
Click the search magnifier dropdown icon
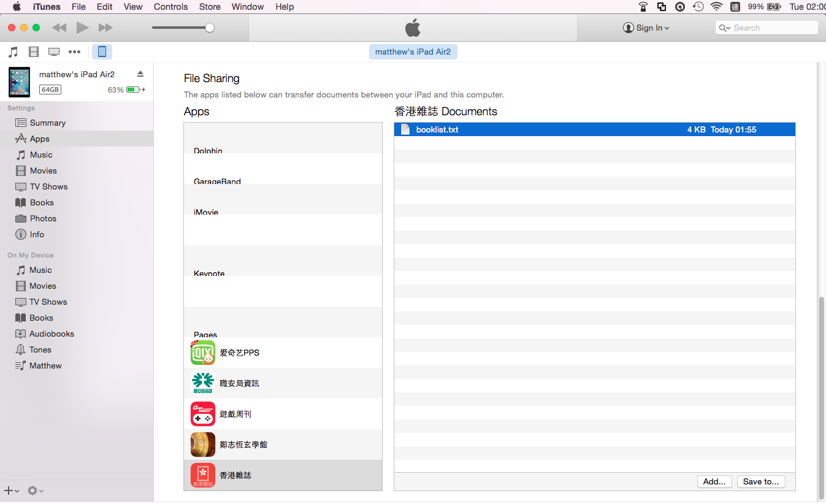pyautogui.click(x=725, y=28)
